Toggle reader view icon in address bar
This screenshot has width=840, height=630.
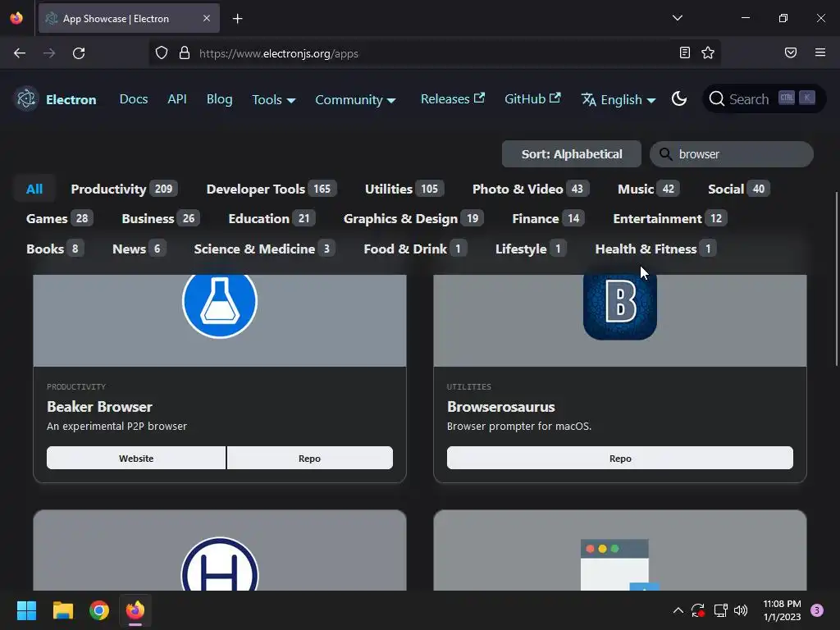(x=685, y=52)
